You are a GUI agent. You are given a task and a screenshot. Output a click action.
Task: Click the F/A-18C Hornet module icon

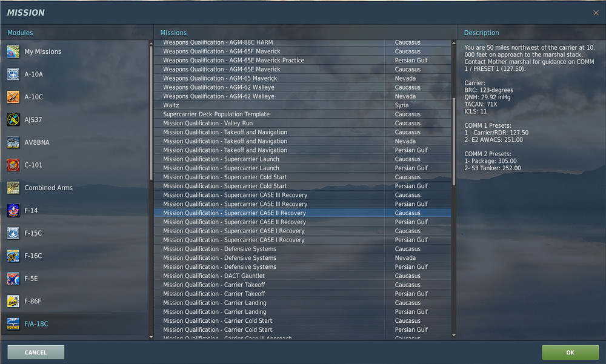pyautogui.click(x=13, y=324)
